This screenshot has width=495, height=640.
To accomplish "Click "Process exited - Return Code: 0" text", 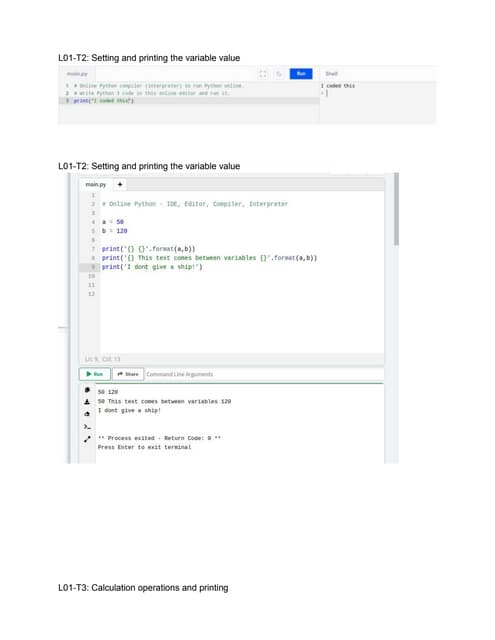I will [159, 438].
